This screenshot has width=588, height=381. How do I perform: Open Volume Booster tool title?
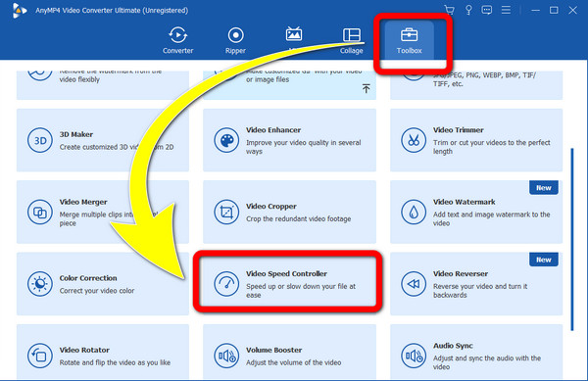[x=273, y=350]
